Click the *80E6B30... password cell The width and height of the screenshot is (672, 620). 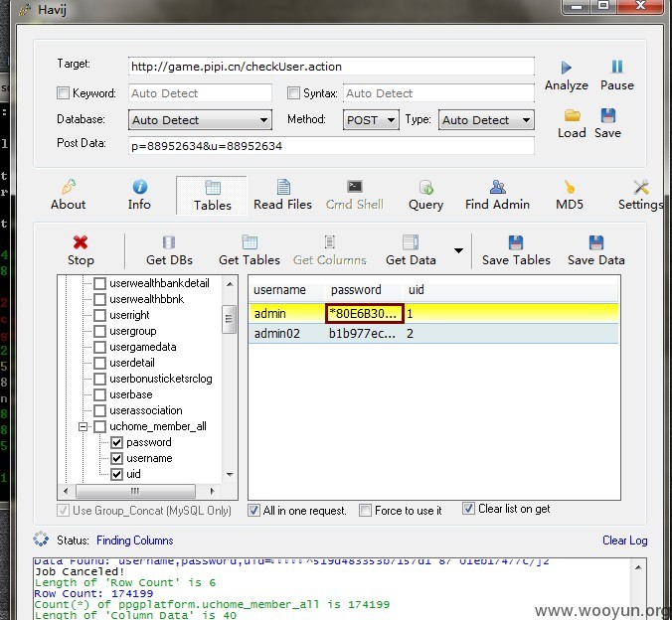pos(364,314)
